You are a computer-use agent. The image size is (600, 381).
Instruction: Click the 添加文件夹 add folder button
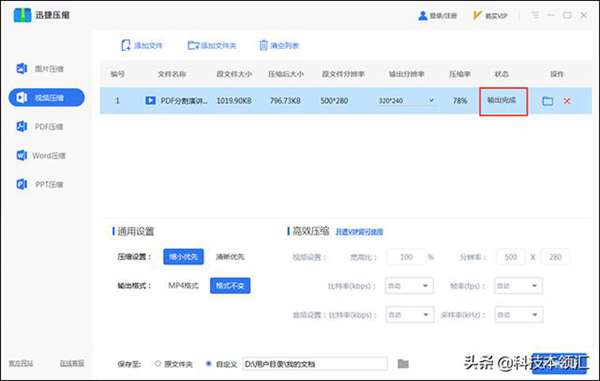click(x=212, y=46)
